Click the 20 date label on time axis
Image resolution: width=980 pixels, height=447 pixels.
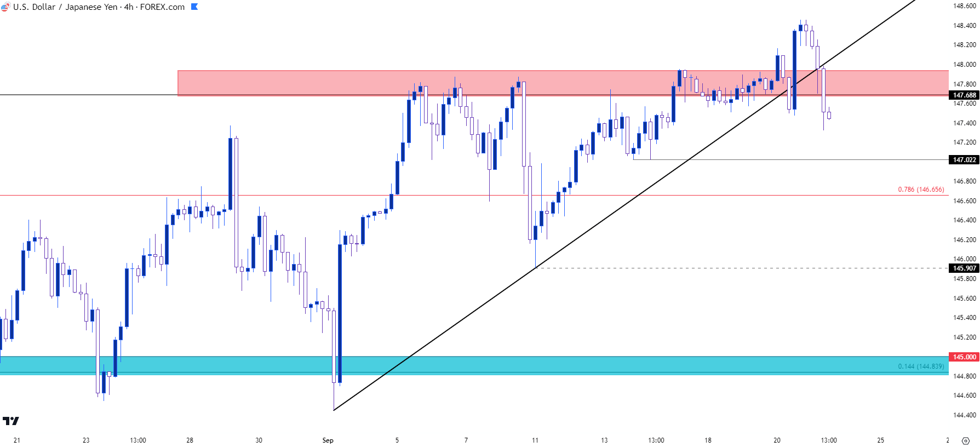[x=777, y=440]
